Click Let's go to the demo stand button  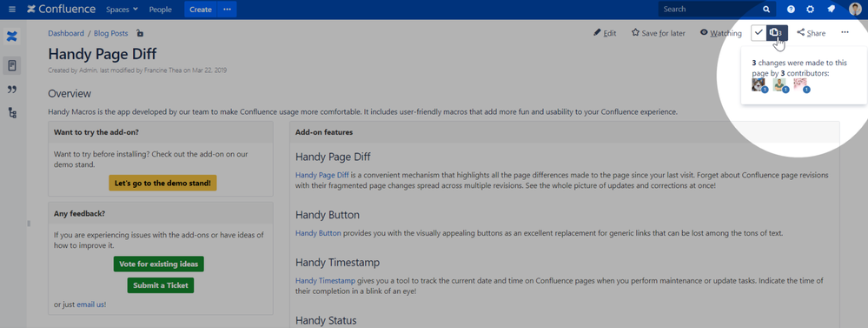[162, 183]
